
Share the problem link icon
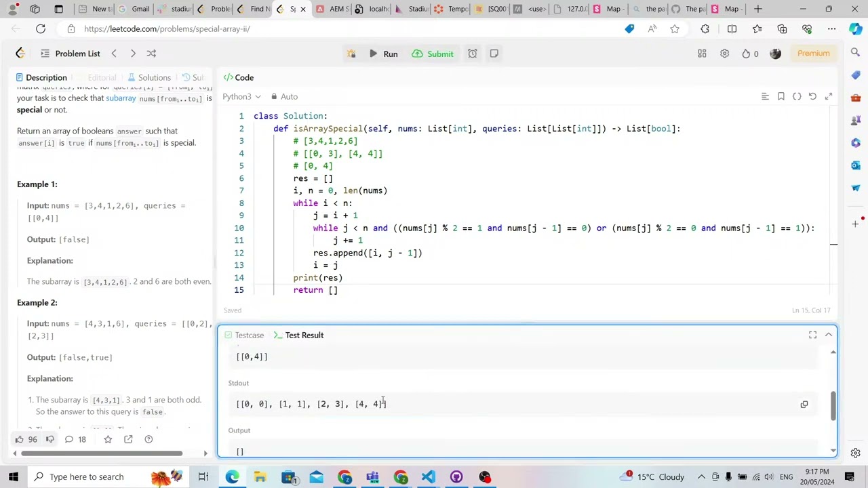(x=128, y=439)
